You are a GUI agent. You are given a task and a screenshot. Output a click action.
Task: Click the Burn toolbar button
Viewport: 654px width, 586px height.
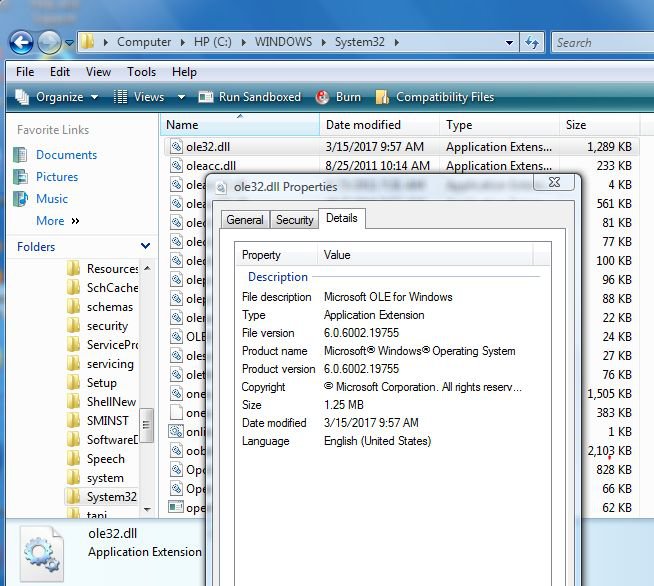click(x=338, y=97)
